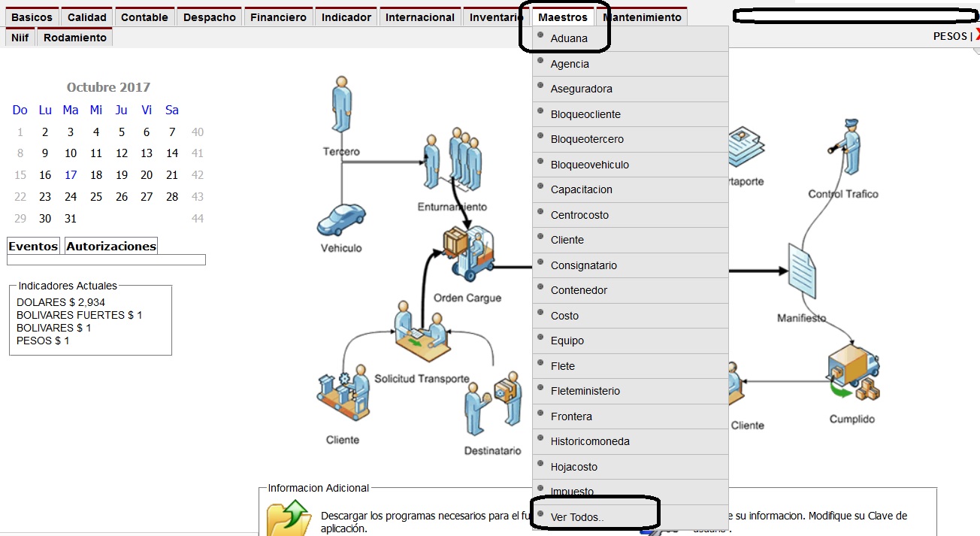This screenshot has width=980, height=536.
Task: Open the Despacho tab
Action: coord(210,17)
